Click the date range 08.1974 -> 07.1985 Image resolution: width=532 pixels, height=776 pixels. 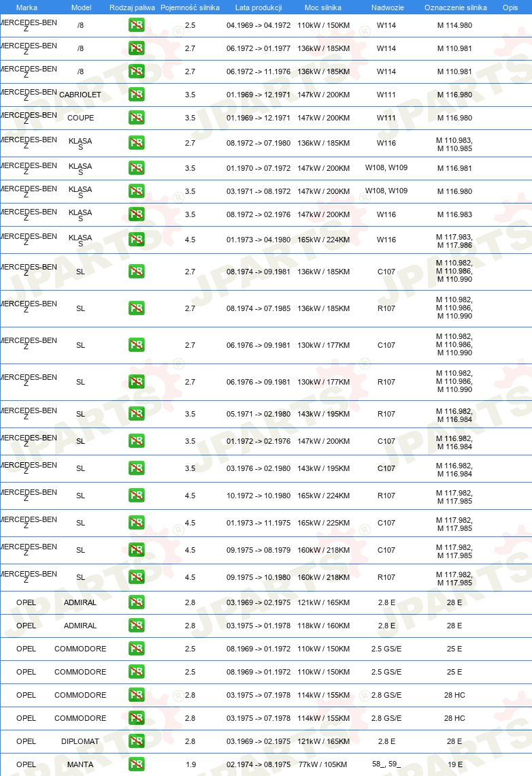[x=259, y=308]
